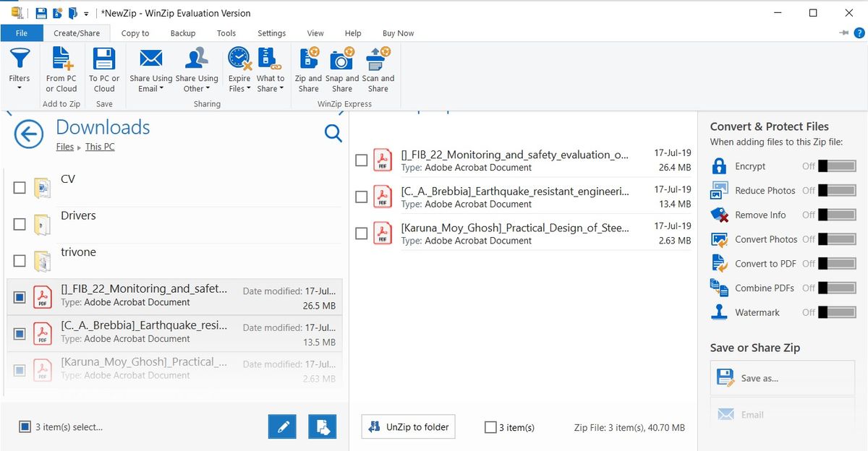
Task: Uncheck the FIB_22 Monitoring PDF in zip
Action: 362,160
